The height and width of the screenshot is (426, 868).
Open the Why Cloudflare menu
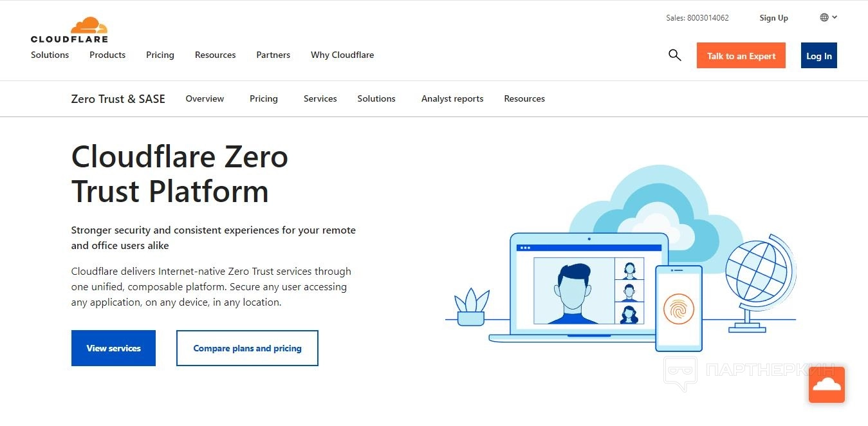tap(342, 55)
